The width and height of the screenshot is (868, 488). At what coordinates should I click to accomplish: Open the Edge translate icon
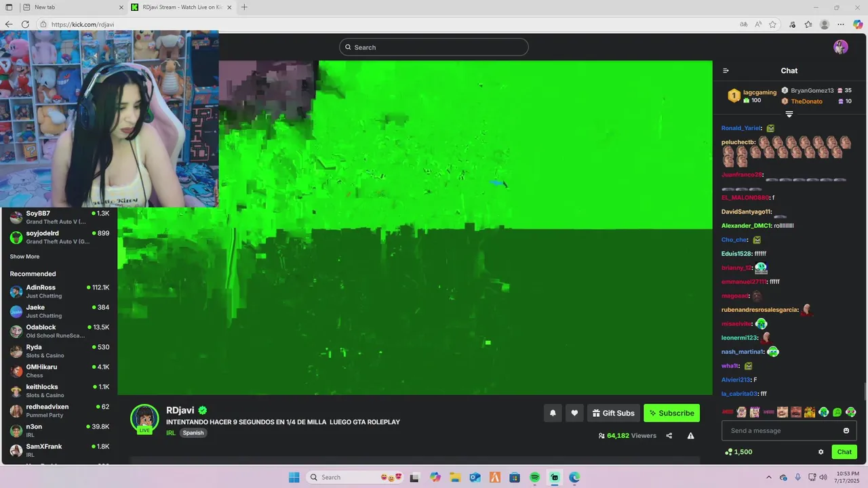coord(744,24)
